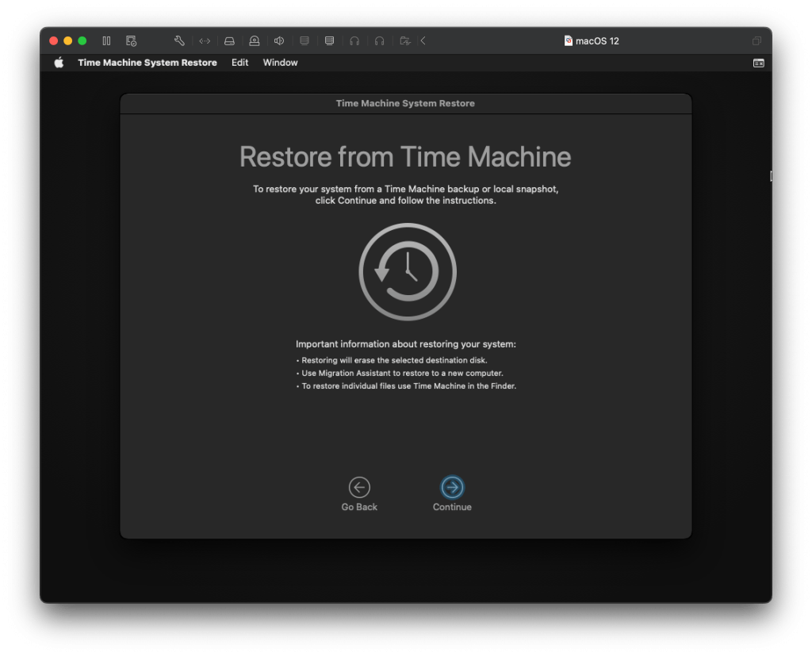Click the single-window view icon at title bar right
Viewport: 812px width, 656px height.
pos(756,41)
